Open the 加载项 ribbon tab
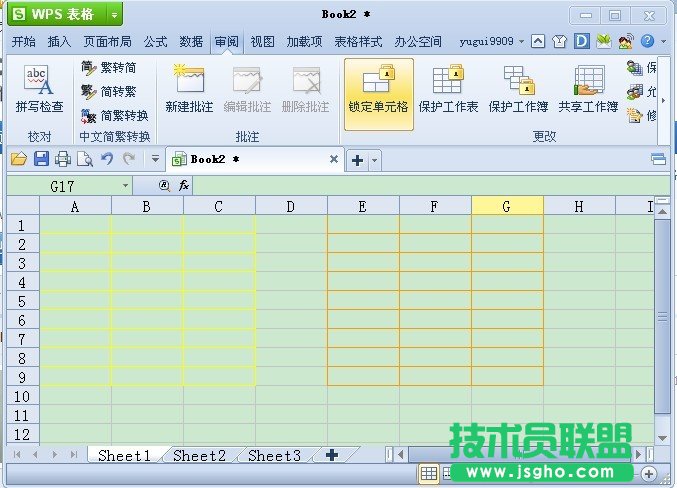This screenshot has width=677, height=488. [x=304, y=41]
